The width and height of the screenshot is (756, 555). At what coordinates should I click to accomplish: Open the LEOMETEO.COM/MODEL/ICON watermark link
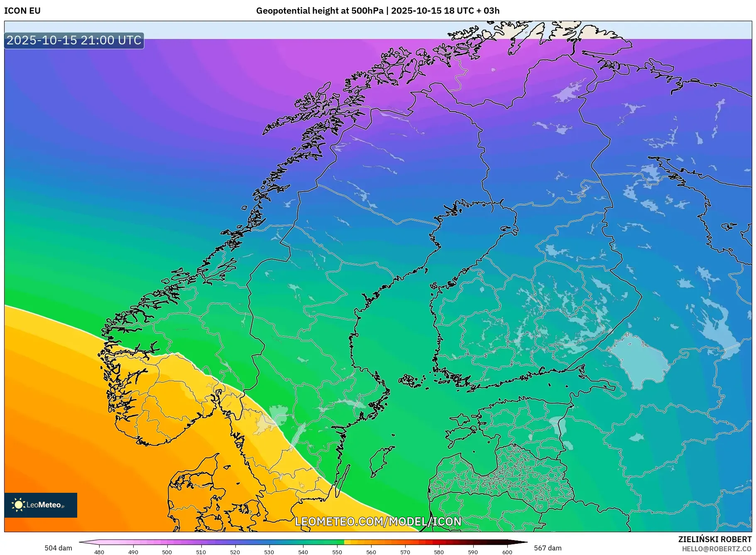(378, 521)
